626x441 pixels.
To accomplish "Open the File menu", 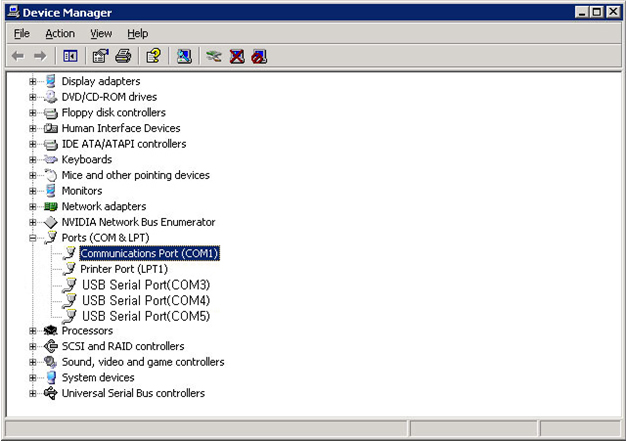I will pos(22,34).
